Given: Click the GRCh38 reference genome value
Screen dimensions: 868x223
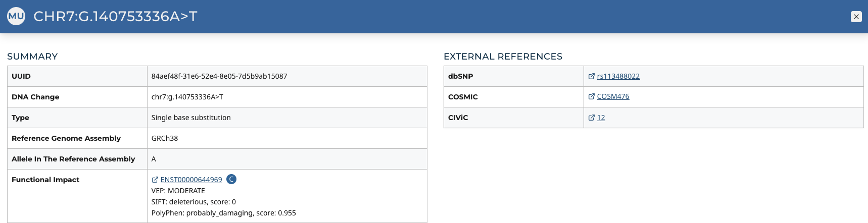Looking at the screenshot, I should (x=165, y=138).
